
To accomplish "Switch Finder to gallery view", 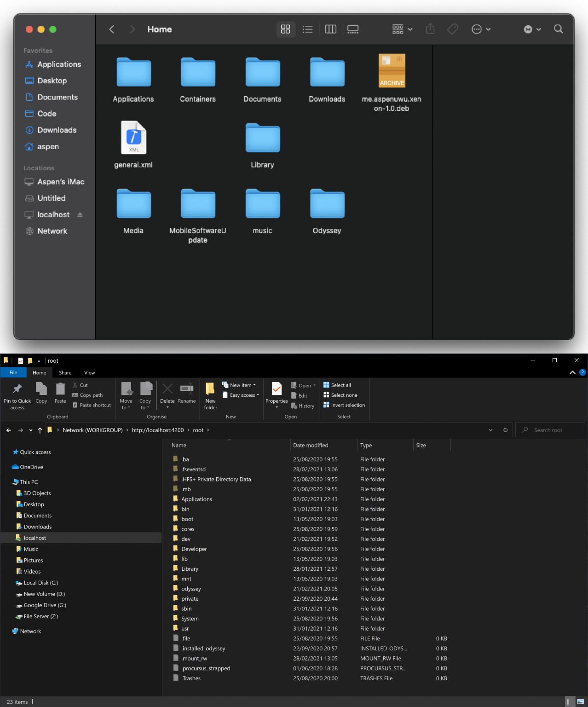I will coord(353,29).
